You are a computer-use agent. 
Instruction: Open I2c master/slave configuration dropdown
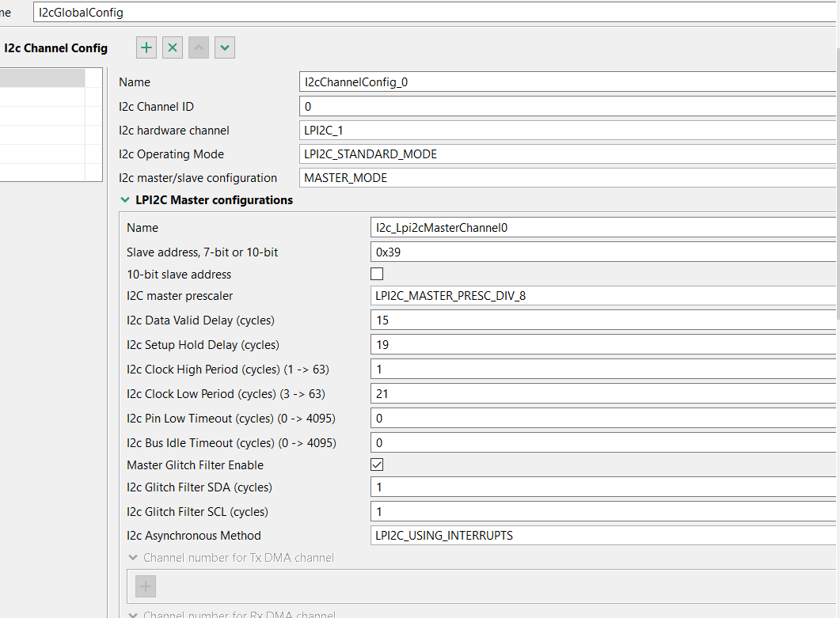pos(569,178)
